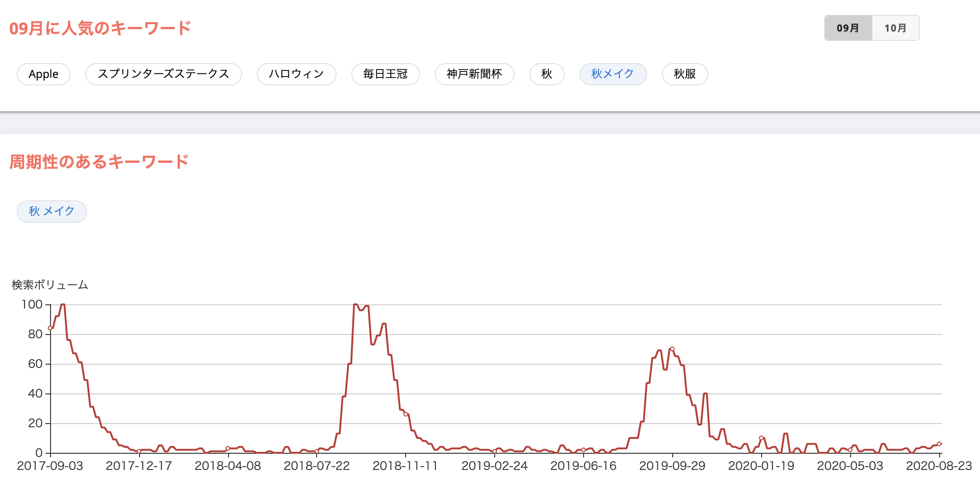Click the peak data point at 2019-09-29
This screenshot has width=980, height=489.
(x=672, y=349)
